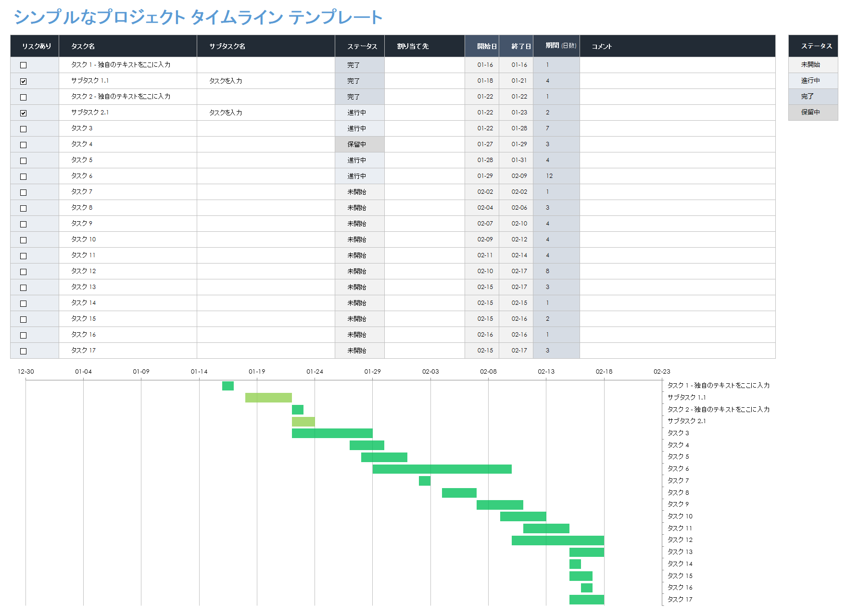Select the サブタスク名 column header
Screen dimensions: 846x616
point(266,46)
